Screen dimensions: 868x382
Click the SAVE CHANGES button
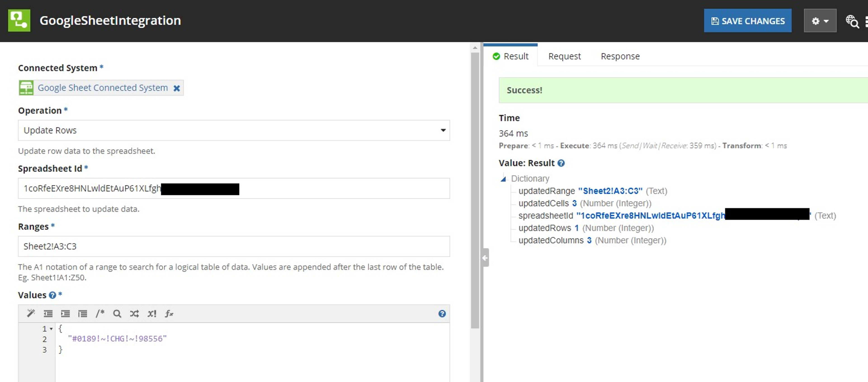pos(747,21)
